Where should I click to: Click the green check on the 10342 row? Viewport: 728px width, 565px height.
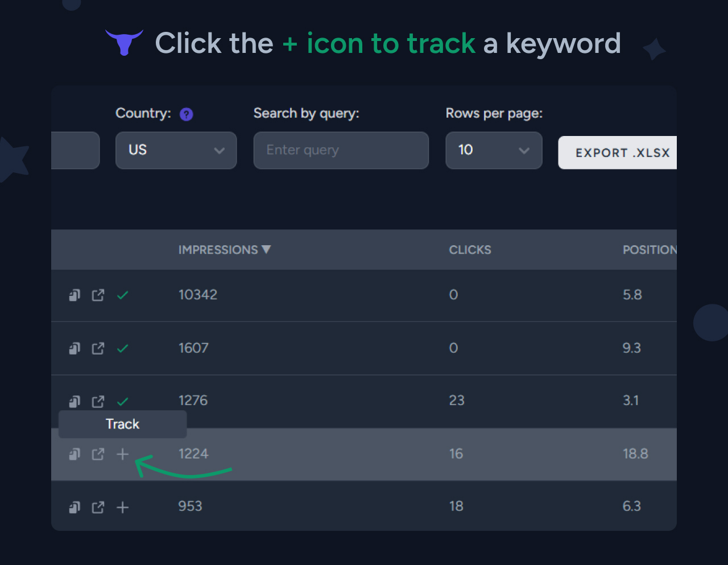[122, 295]
